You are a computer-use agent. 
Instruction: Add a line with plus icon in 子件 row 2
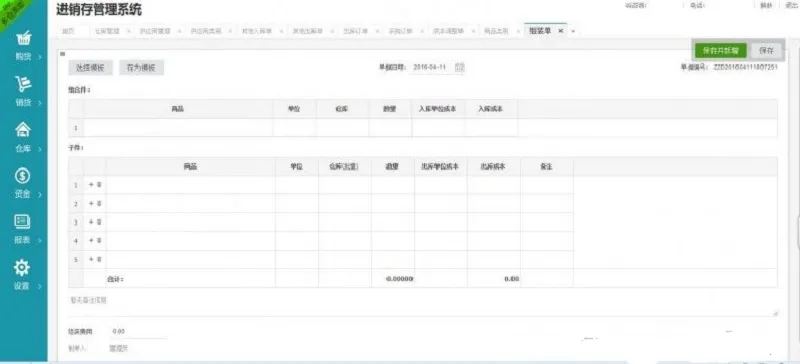pos(91,204)
